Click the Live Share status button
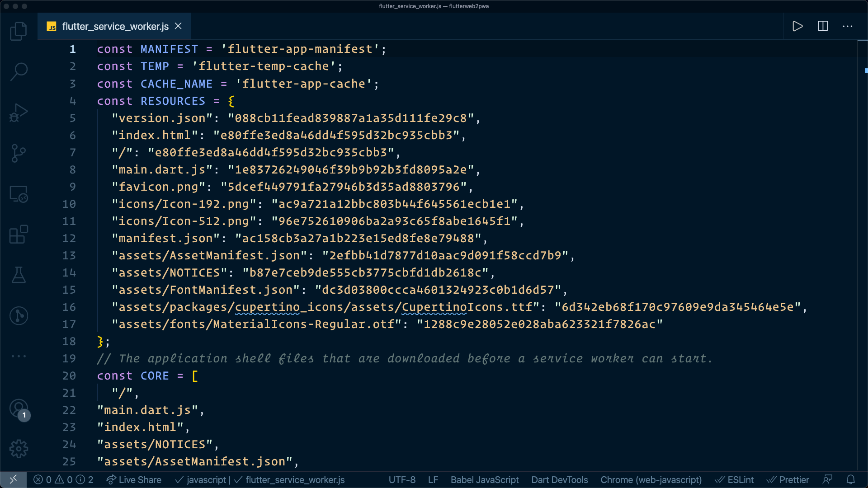868x488 pixels. click(x=134, y=479)
